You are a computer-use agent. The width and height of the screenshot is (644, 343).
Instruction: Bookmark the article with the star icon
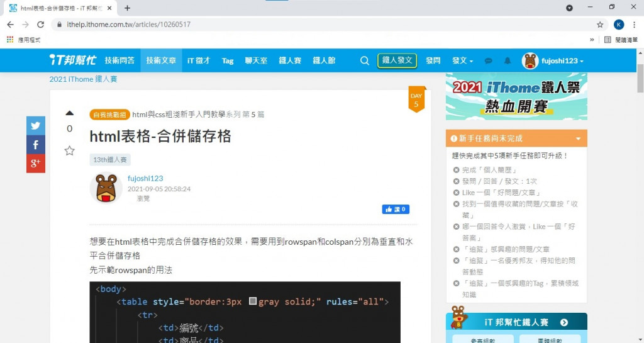69,151
